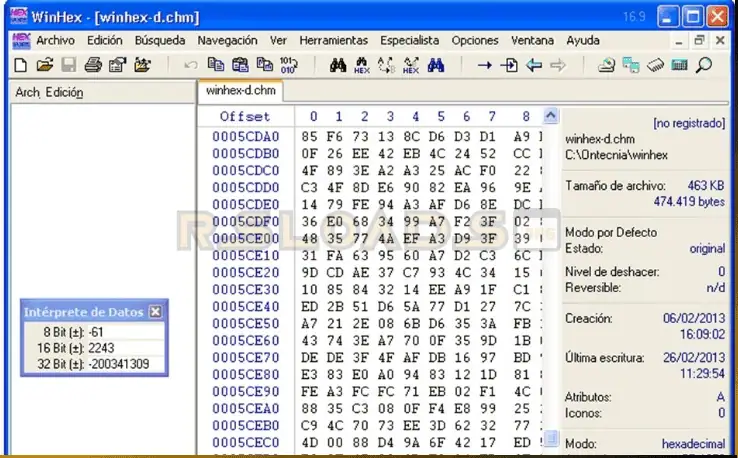
Task: Expand the Especialista menu
Action: click(x=409, y=41)
